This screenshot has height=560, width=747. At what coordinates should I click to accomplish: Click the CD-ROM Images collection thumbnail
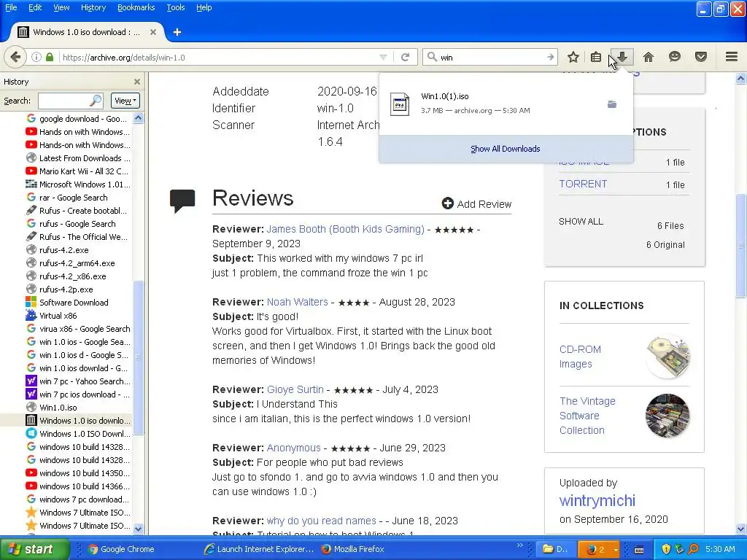(668, 357)
